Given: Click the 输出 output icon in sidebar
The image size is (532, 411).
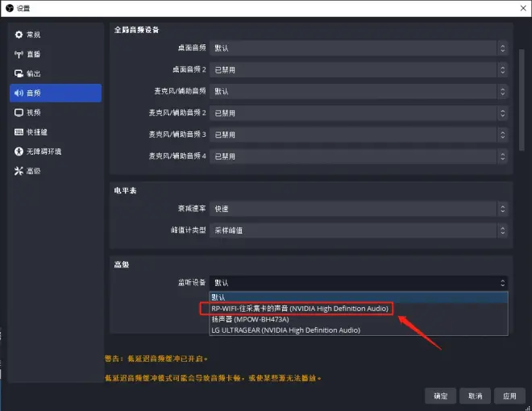Looking at the screenshot, I should pos(19,73).
